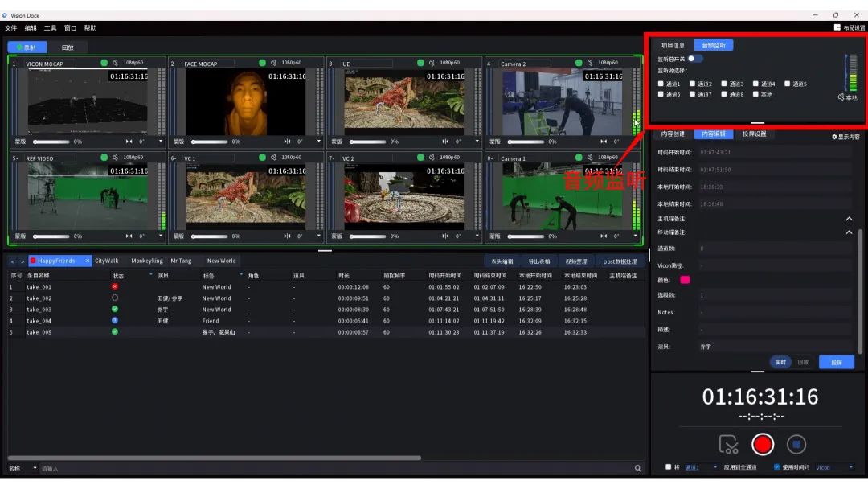Click the blue stop recording button

tap(796, 444)
